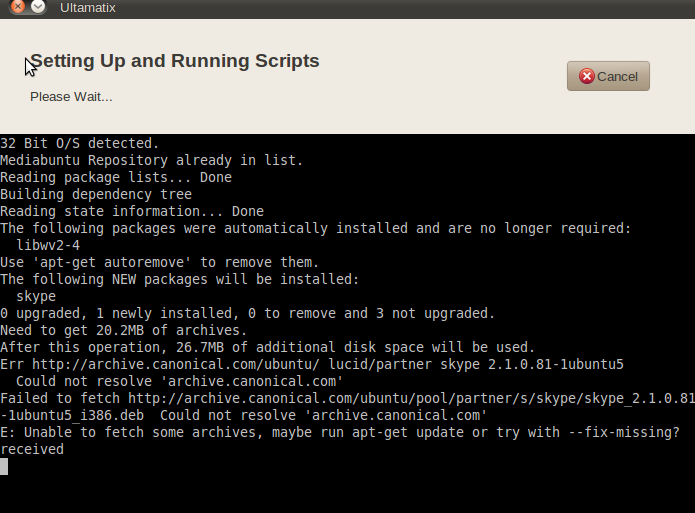Cancel the running script
Viewport: 695px width, 513px height.
[608, 76]
